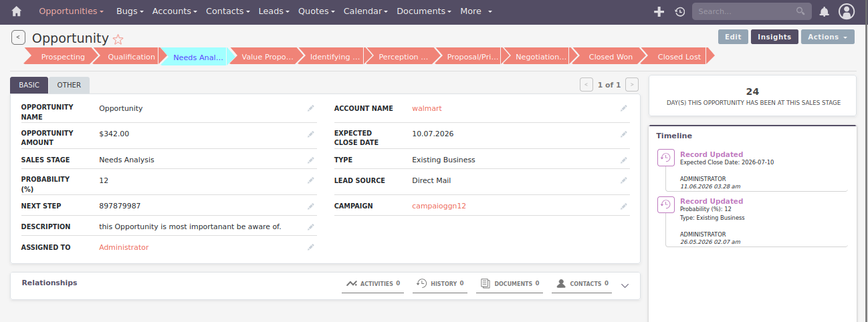Edit Lead Source pencil icon

[x=623, y=180]
